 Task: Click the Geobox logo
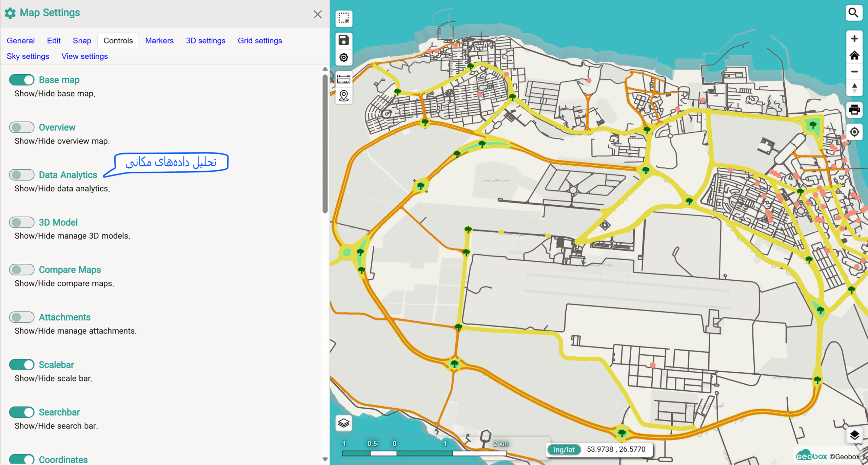[811, 456]
